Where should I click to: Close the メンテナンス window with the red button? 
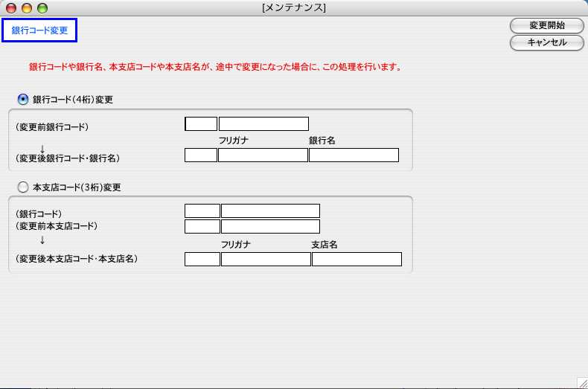pyautogui.click(x=12, y=8)
